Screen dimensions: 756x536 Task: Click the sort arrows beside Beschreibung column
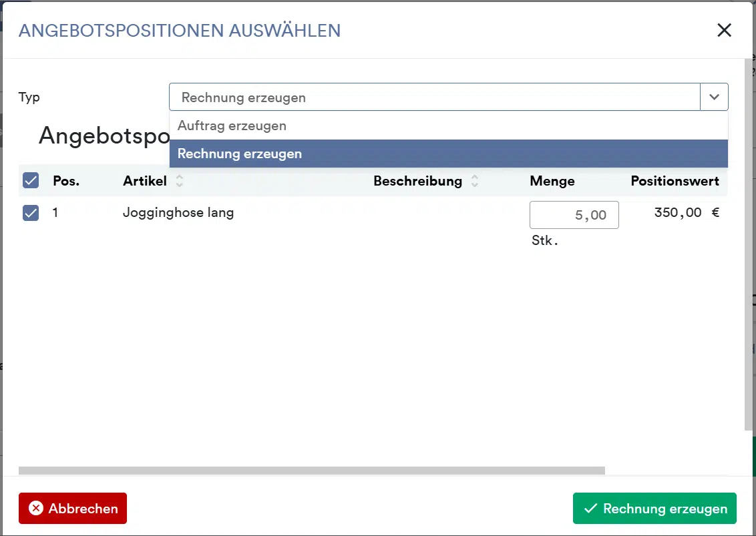474,181
